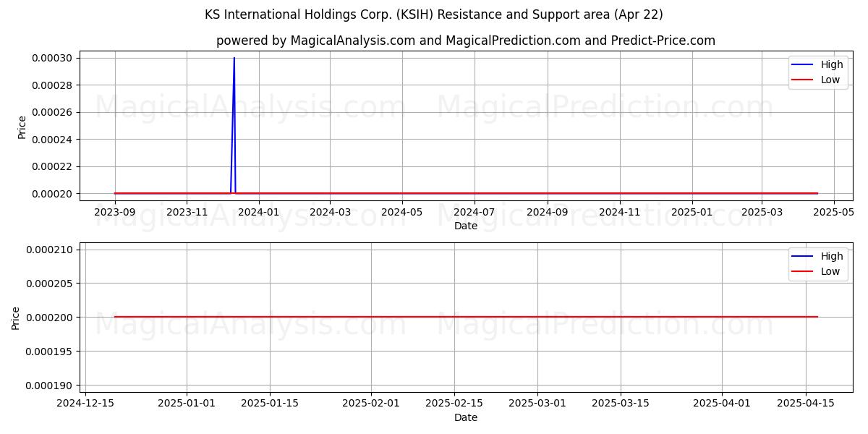The image size is (868, 434).
Task: Click the red Low line in bottom chart
Action: point(466,317)
